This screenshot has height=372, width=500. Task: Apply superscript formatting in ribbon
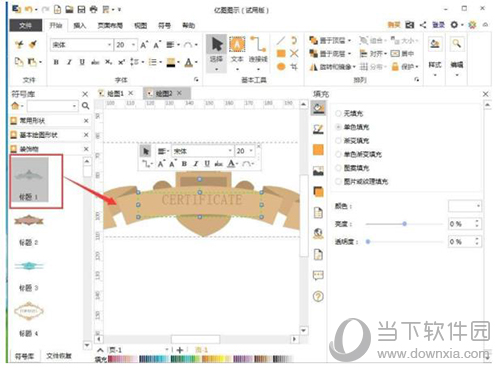(x=121, y=62)
